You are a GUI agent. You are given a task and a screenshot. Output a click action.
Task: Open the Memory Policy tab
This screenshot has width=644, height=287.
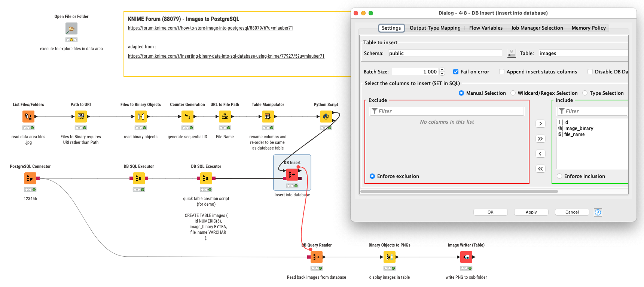pyautogui.click(x=589, y=28)
